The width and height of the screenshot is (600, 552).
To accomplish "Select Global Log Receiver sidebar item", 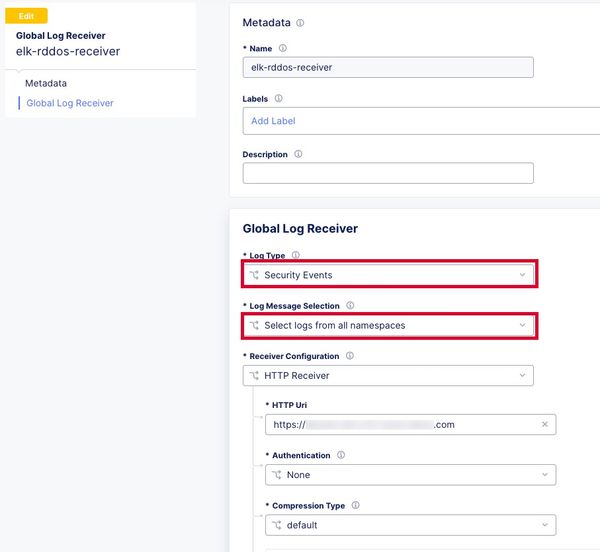I will (x=70, y=103).
